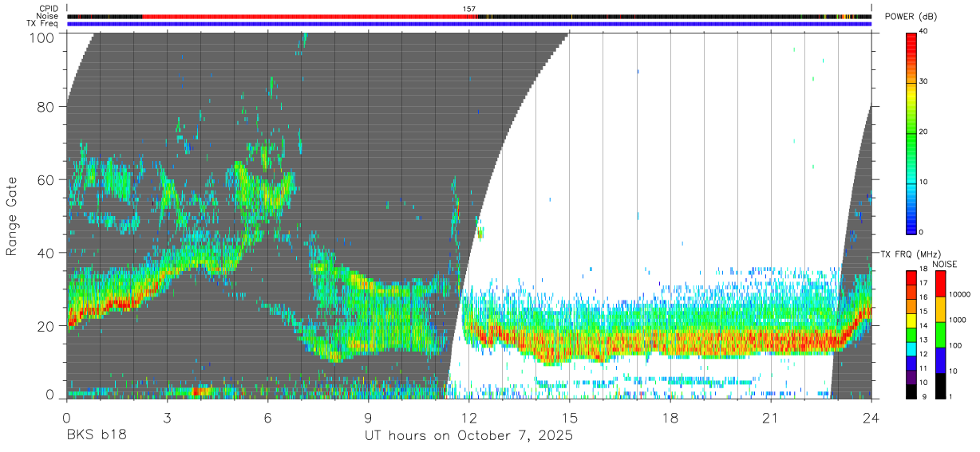Click the 'POWER (dB)' legend title
Screen dimensions: 980x452
(911, 17)
